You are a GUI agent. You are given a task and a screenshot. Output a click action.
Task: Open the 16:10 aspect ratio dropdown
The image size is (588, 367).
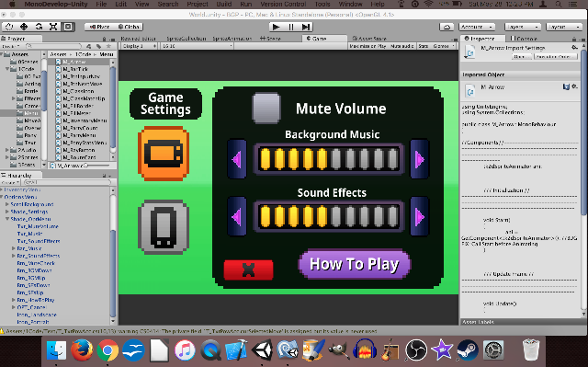click(x=198, y=46)
